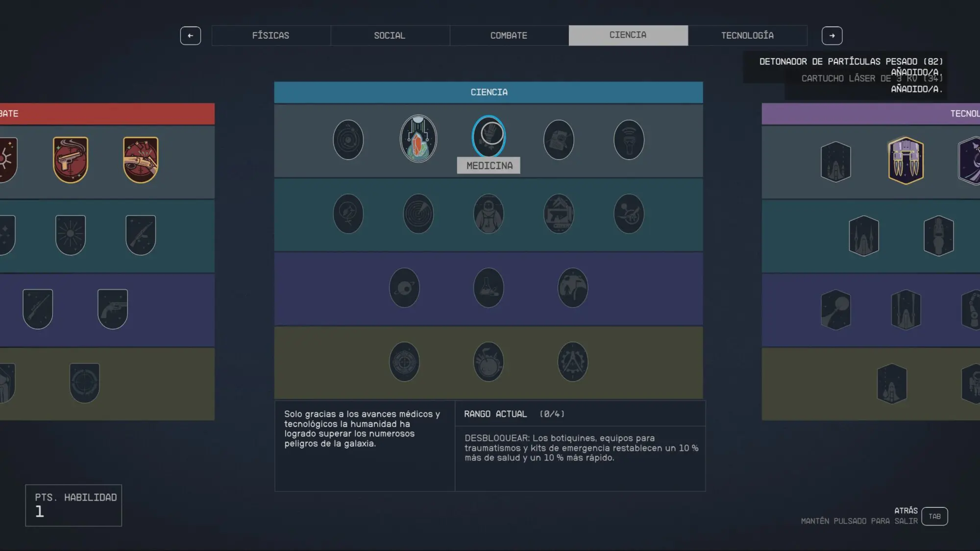Select the unlocked orange crystal Geology badge
Viewport: 980px width, 551px height.
pyautogui.click(x=418, y=139)
